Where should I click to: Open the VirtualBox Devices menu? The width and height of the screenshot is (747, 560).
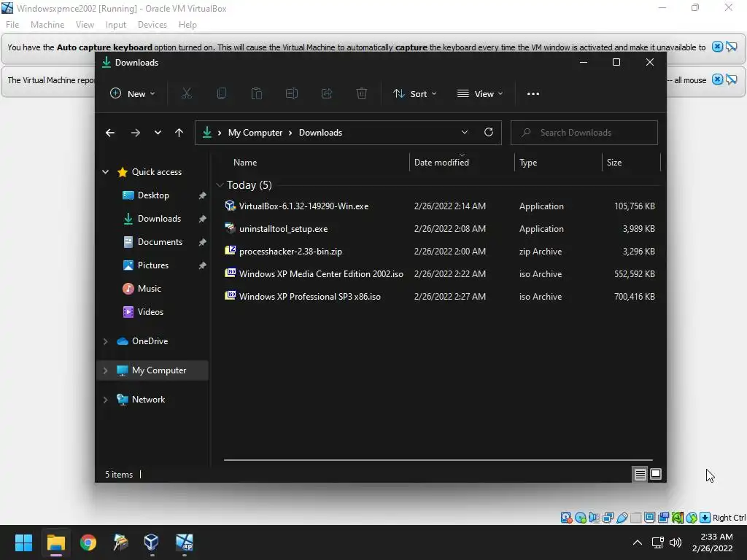152,25
